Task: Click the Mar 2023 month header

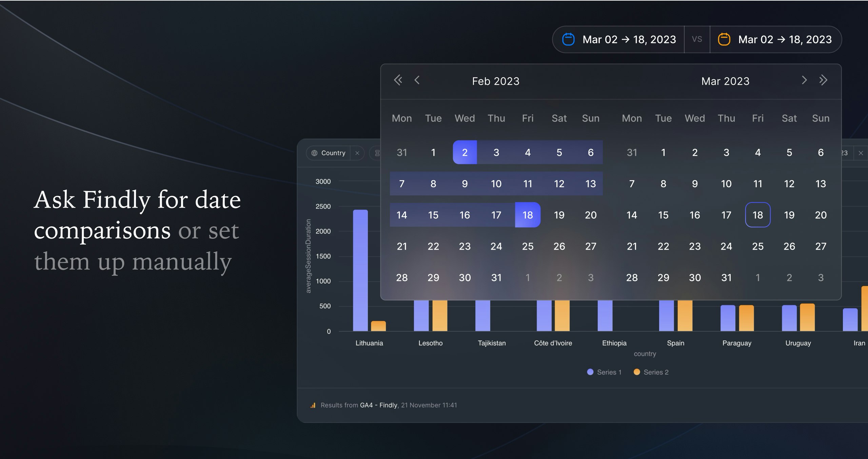Action: pos(725,81)
